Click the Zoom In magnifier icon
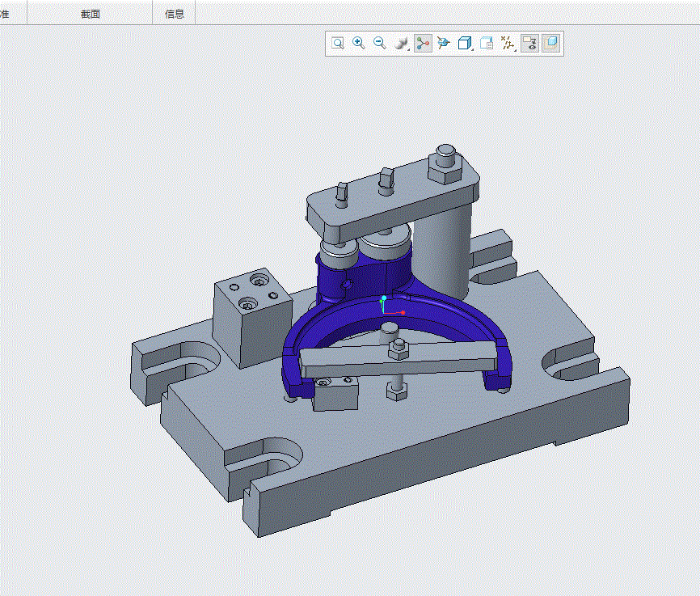The height and width of the screenshot is (596, 700). point(359,44)
